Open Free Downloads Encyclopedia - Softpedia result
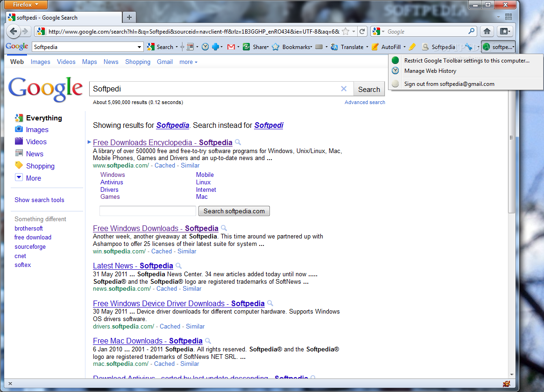This screenshot has width=544, height=392. click(162, 142)
